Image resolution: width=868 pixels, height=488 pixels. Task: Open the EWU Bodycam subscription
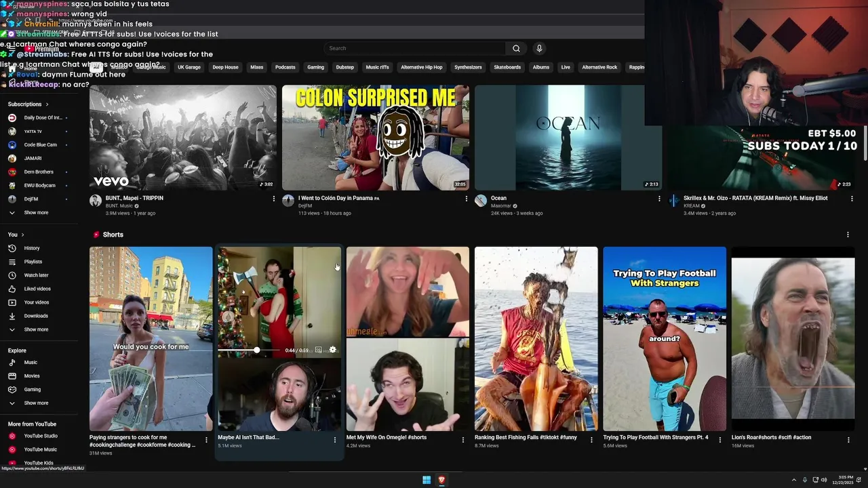coord(39,186)
